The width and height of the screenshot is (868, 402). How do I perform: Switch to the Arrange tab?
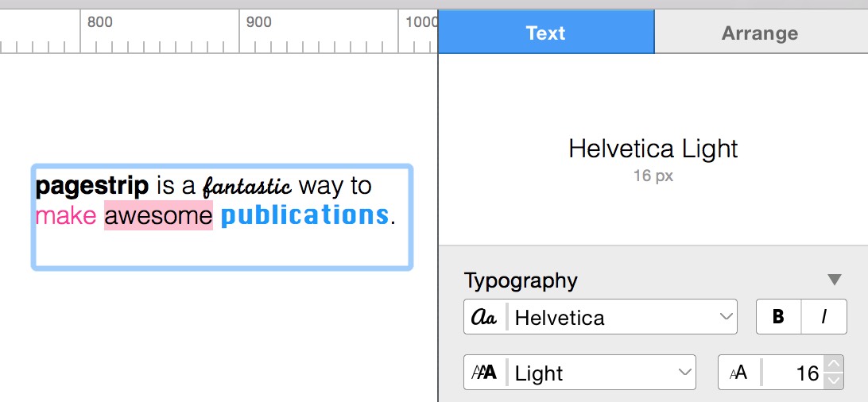coord(760,33)
